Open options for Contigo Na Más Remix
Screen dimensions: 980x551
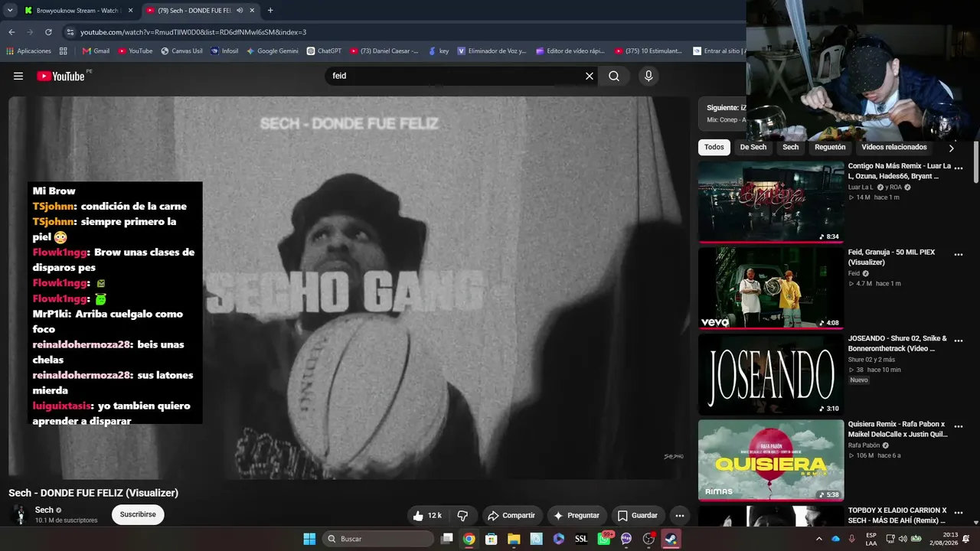coord(958,168)
